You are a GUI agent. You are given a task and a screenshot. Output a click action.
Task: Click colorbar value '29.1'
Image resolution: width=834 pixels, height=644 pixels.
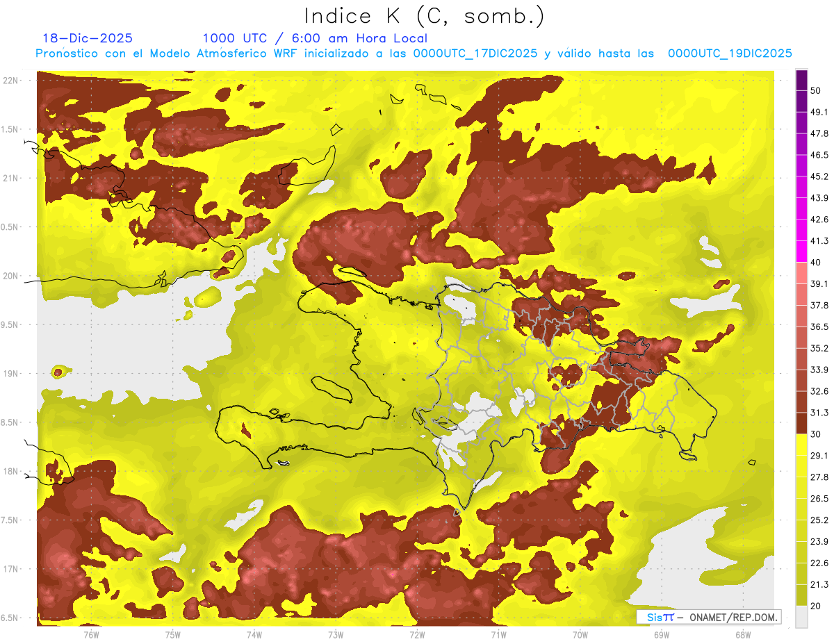[819, 456]
